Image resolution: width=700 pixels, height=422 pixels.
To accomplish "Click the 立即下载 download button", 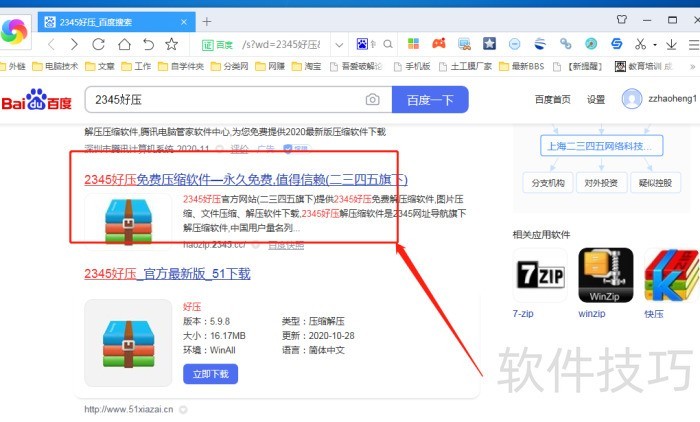I will coord(210,374).
